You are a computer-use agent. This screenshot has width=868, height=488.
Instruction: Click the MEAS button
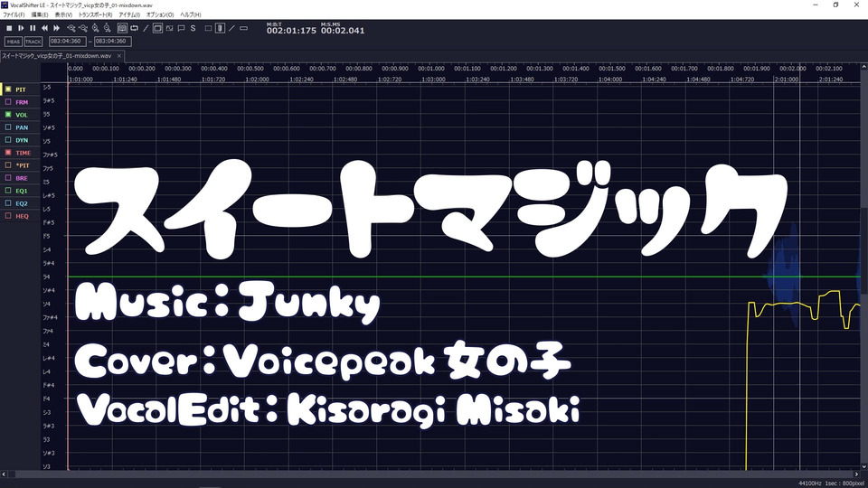(x=14, y=42)
